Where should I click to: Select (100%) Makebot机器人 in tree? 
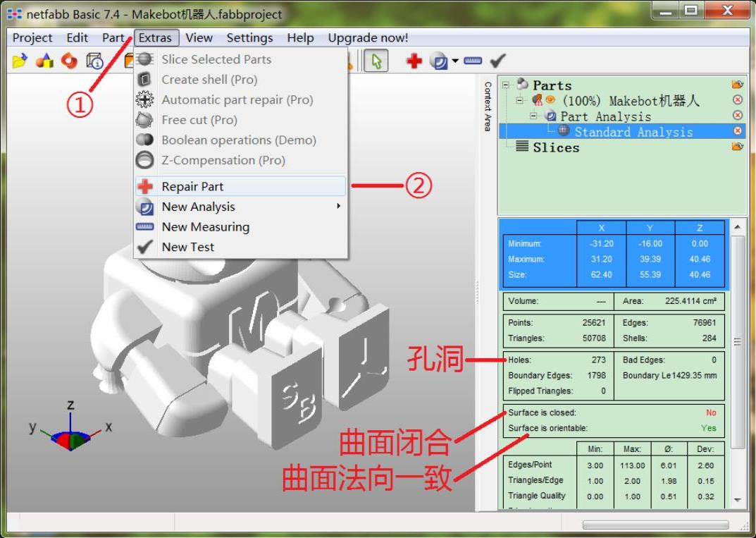[x=631, y=101]
